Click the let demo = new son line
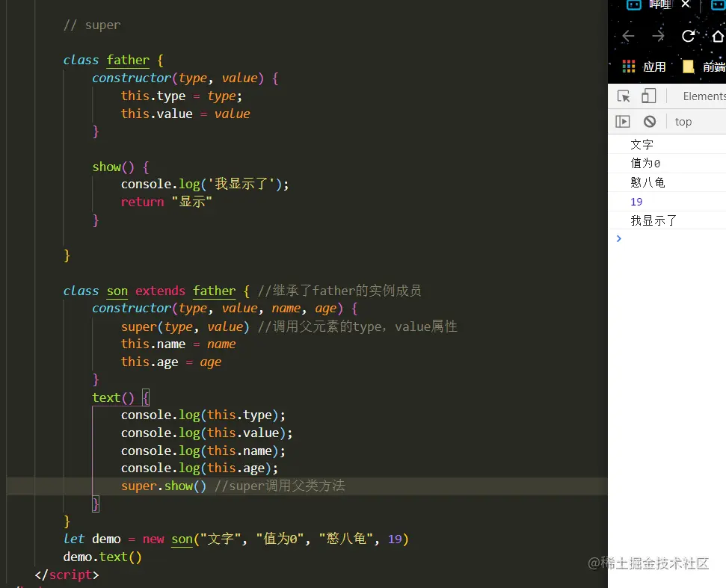 (x=236, y=539)
